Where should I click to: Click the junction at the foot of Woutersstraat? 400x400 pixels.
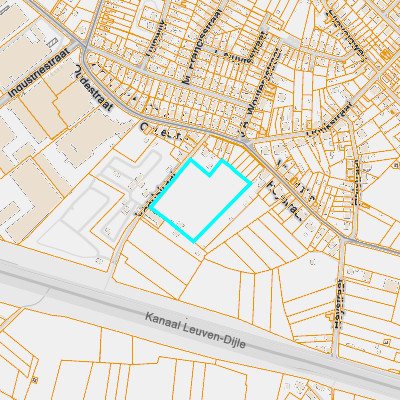click(x=247, y=144)
